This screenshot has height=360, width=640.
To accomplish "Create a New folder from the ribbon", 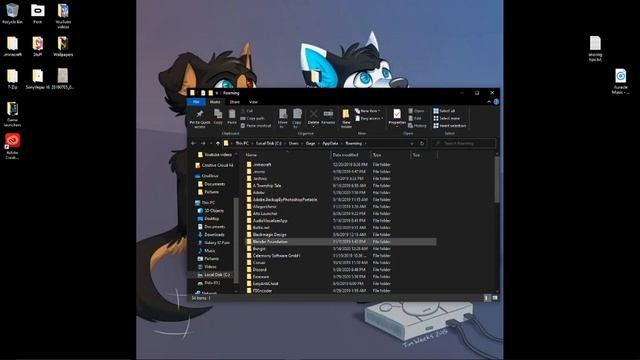I will click(346, 118).
